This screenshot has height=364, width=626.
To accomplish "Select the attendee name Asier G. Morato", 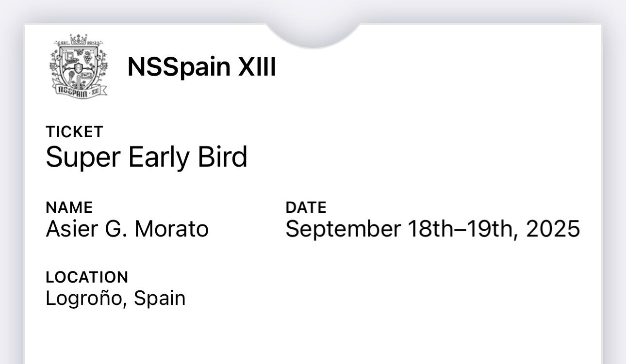I will click(127, 229).
